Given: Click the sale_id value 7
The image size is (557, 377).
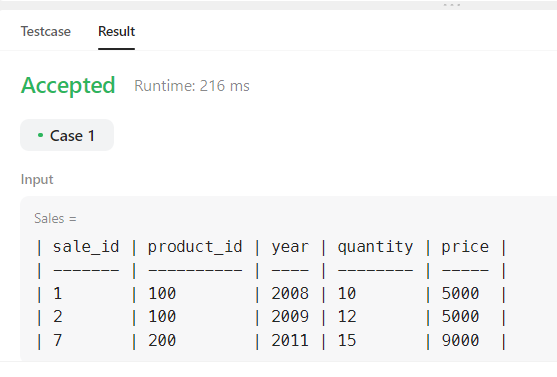Looking at the screenshot, I should coord(58,340).
